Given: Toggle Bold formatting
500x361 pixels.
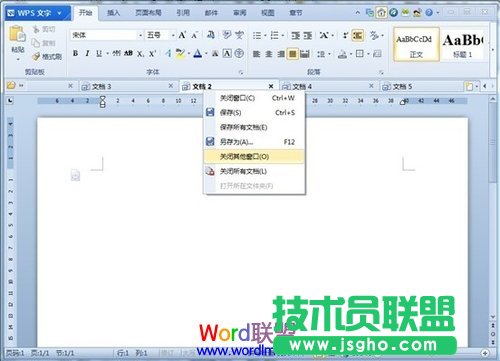Looking at the screenshot, I should pos(75,53).
